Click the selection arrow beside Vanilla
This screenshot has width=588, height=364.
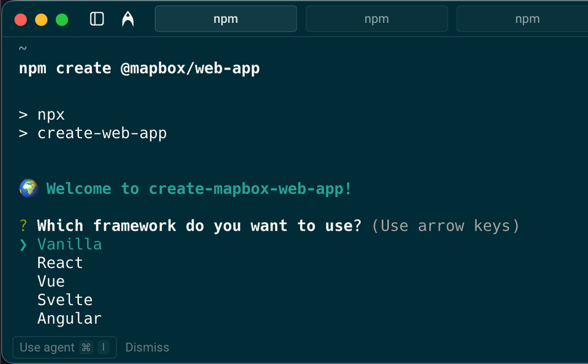23,245
